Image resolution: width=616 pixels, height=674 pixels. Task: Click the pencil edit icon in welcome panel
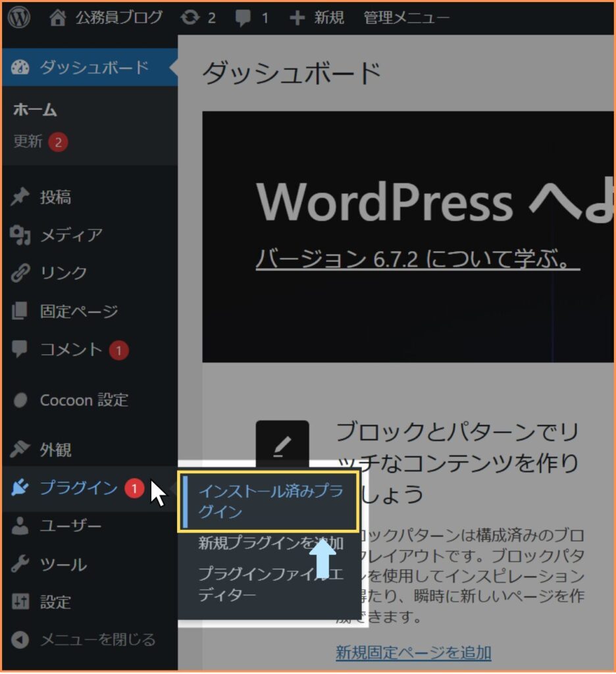click(x=282, y=446)
